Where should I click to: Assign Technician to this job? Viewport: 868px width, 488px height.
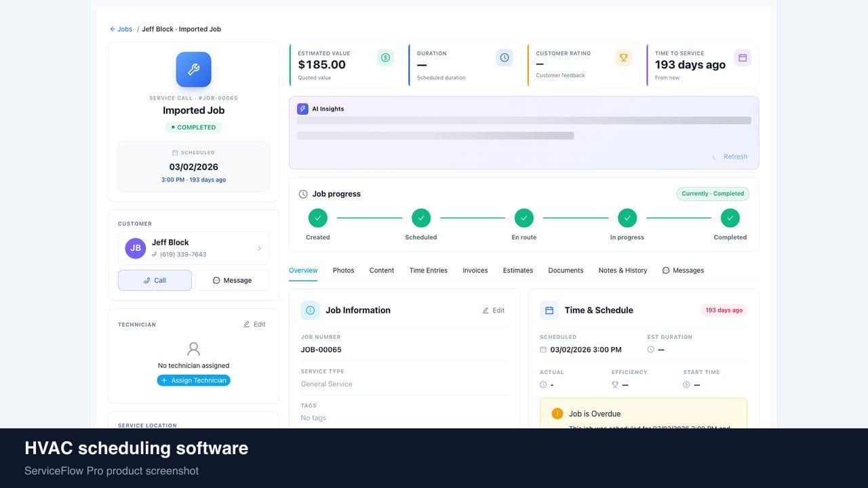[x=193, y=381]
